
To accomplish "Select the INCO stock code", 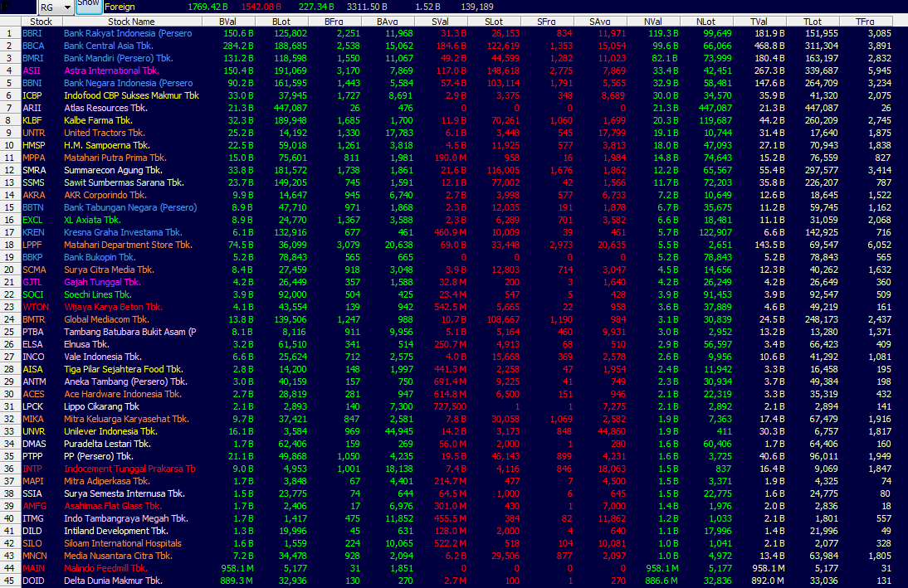I will pos(33,357).
